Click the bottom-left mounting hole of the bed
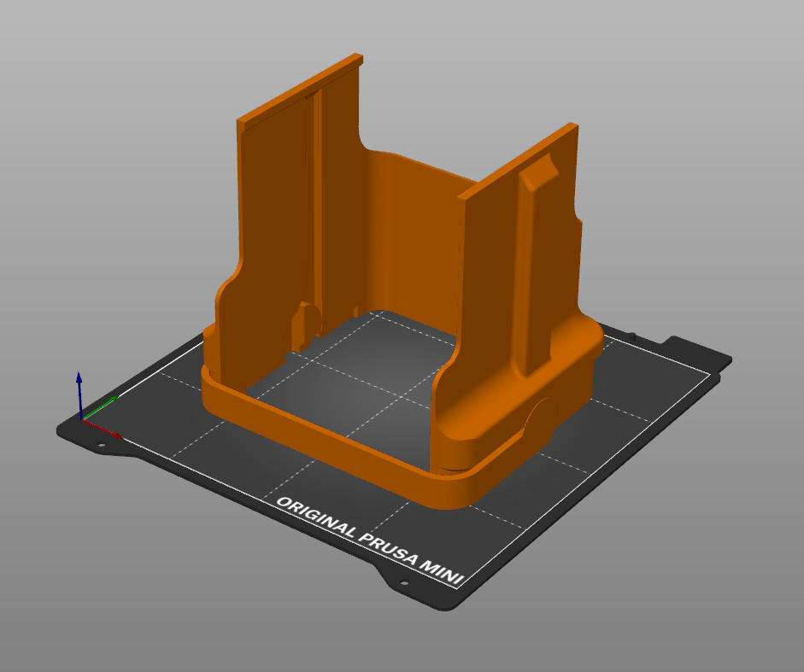This screenshot has height=672, width=804. pos(101,444)
